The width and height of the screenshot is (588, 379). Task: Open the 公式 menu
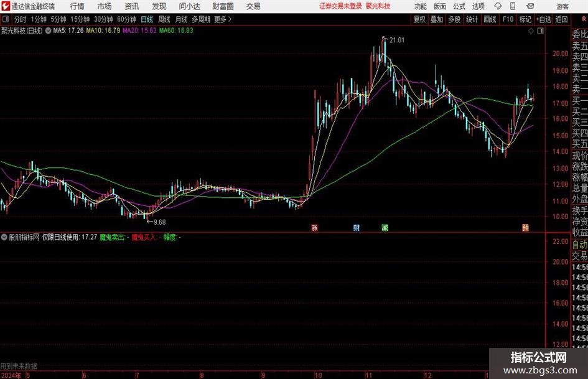459,6
